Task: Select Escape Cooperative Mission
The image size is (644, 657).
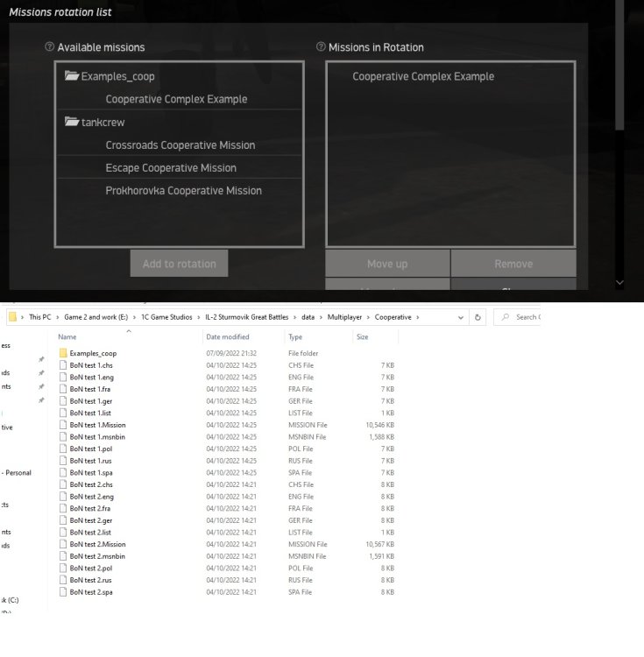Action: [171, 167]
